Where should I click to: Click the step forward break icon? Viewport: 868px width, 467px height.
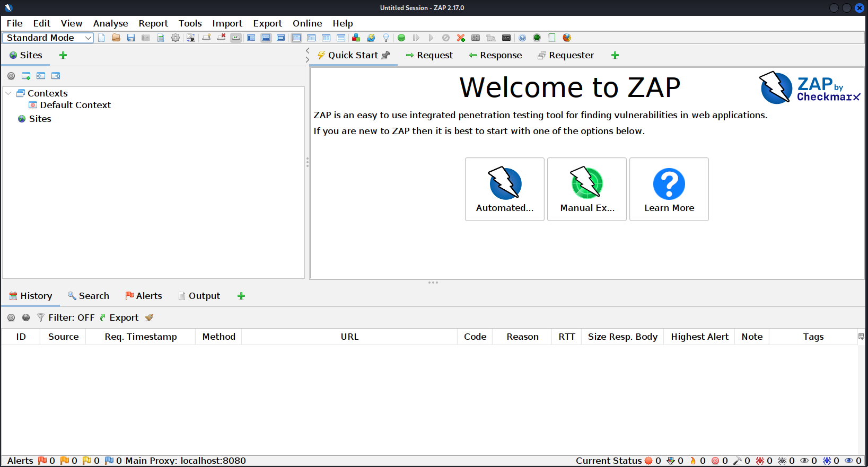click(416, 38)
